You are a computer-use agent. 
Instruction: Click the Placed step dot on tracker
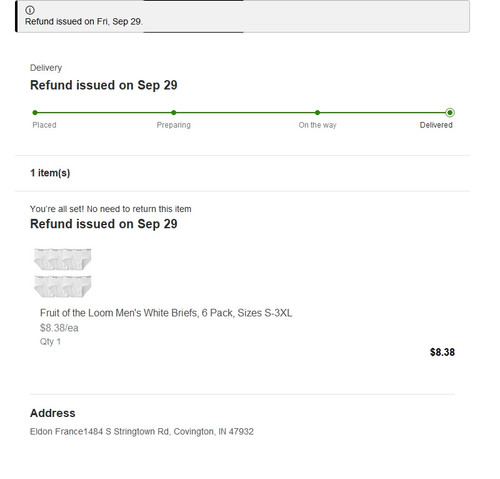point(35,113)
